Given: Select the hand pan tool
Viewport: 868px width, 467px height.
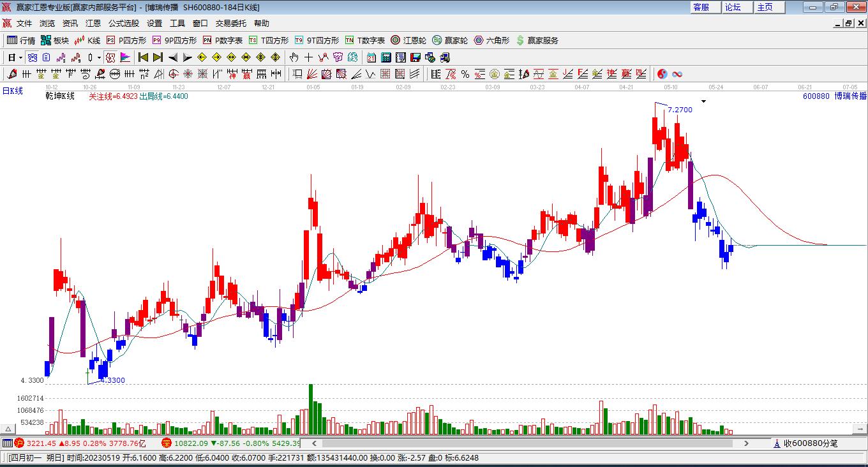Looking at the screenshot, I should (x=294, y=57).
